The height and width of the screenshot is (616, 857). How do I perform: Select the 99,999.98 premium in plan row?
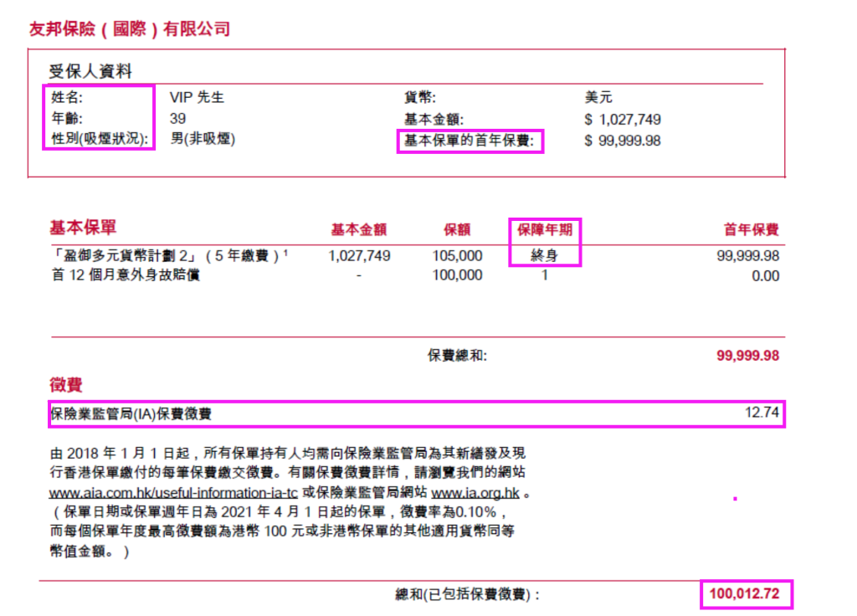point(747,256)
